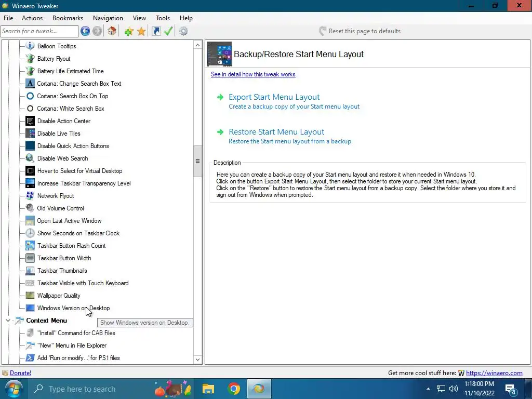Click Restore Start Menu Layout
Image resolution: width=532 pixels, height=399 pixels.
(276, 131)
